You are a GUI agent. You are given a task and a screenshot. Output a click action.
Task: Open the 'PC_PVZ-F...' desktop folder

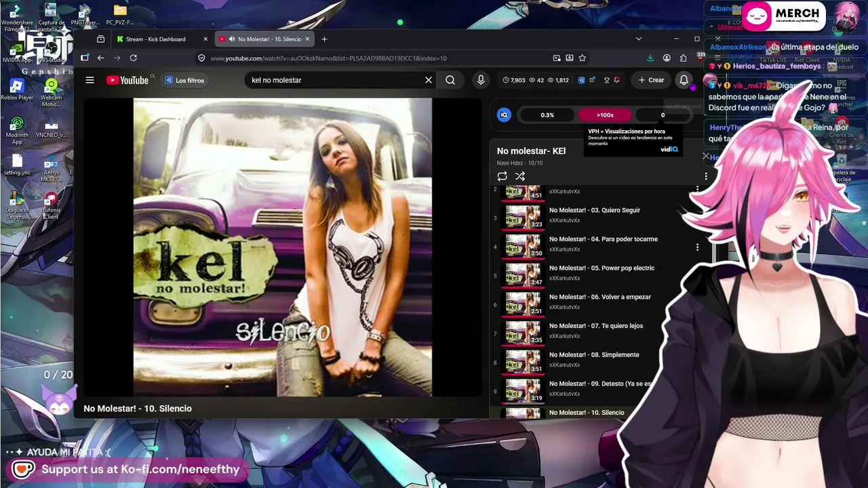120,15
